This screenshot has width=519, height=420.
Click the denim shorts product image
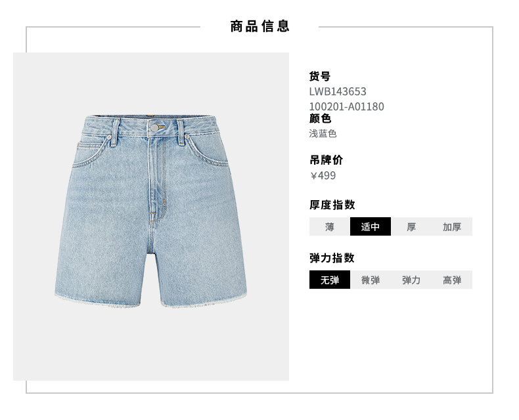coord(151,212)
